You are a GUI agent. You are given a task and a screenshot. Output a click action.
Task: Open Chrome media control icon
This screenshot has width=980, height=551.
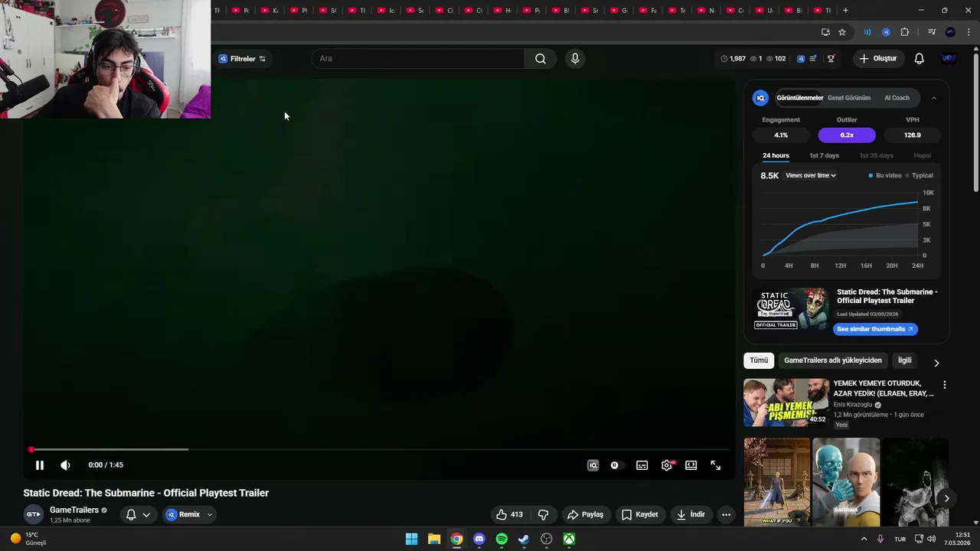pos(932,32)
